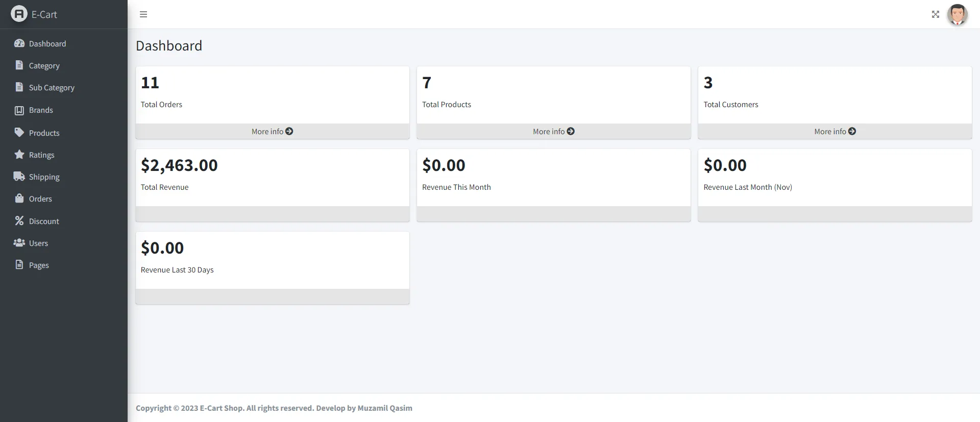Toggle fullscreen with the expand arrows icon
980x422 pixels.
[935, 14]
